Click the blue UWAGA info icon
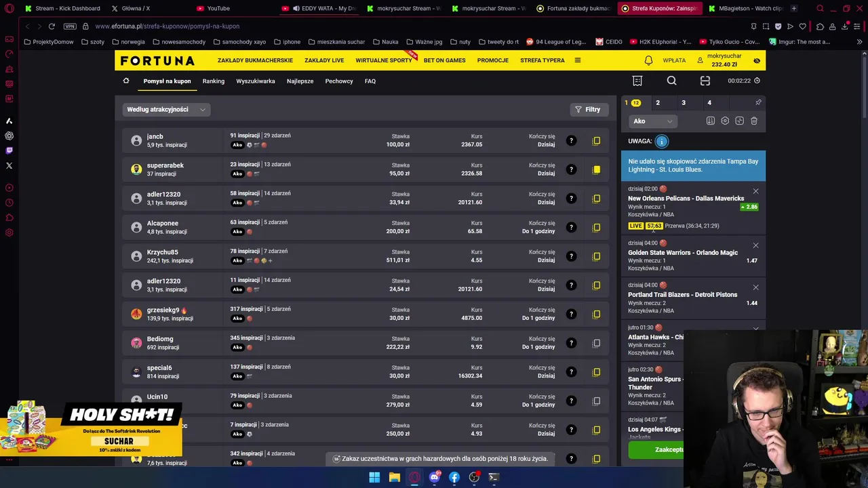The width and height of the screenshot is (868, 488). click(662, 141)
